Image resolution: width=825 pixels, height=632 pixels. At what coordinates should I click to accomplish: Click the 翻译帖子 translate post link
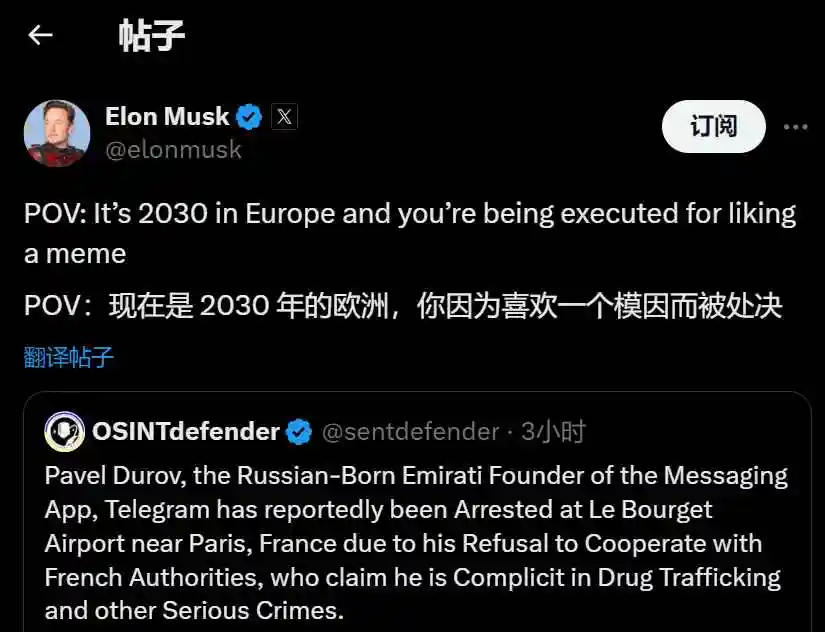coord(69,357)
